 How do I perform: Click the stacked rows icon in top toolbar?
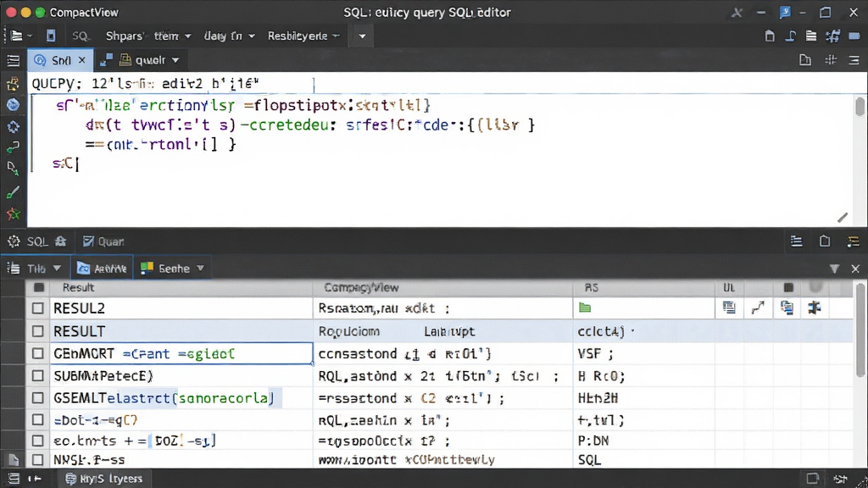tap(811, 36)
